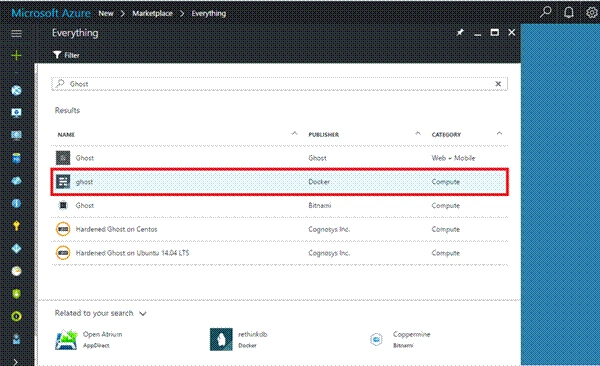Click the CATEGORY column header
This screenshot has height=366, width=600.
[x=446, y=134]
